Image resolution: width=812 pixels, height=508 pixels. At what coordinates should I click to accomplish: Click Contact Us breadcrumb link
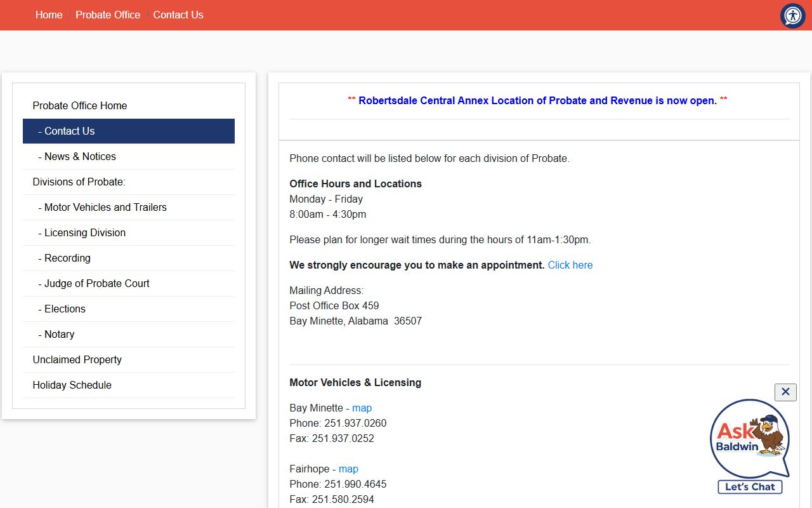pos(178,15)
